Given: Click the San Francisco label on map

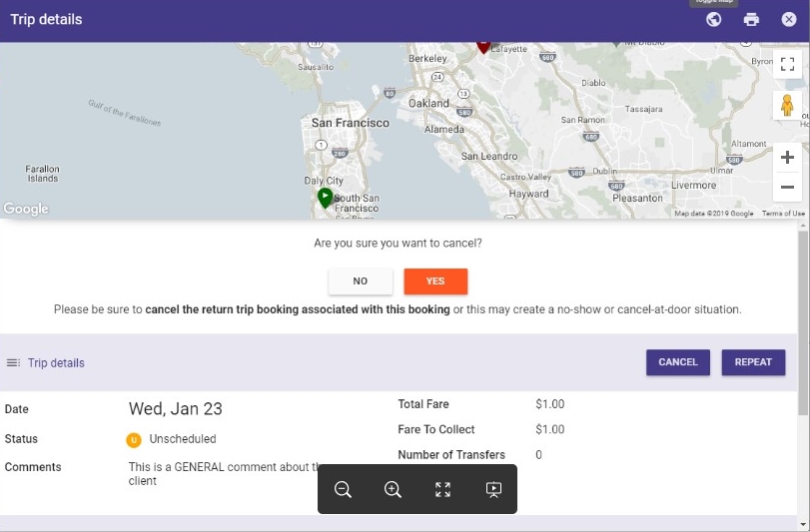Looking at the screenshot, I should tap(351, 123).
